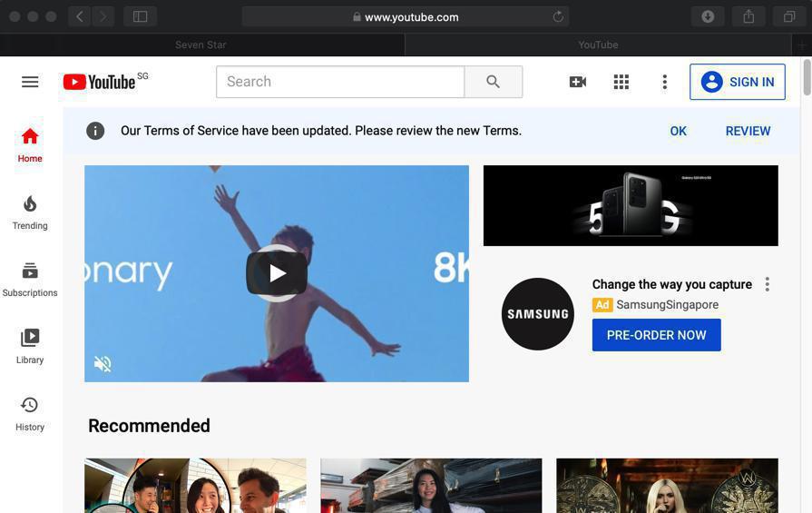Show all Safari tabs overview
The height and width of the screenshot is (513, 812).
(x=789, y=16)
